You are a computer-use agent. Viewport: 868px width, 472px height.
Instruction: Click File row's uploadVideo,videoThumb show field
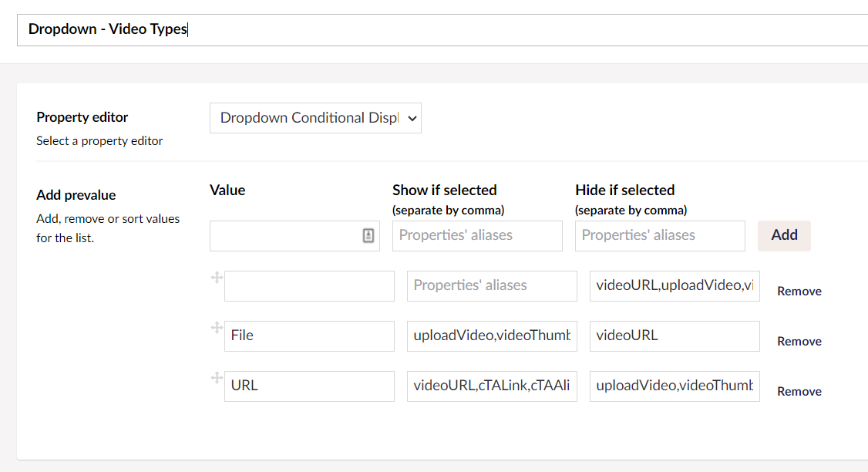point(492,336)
